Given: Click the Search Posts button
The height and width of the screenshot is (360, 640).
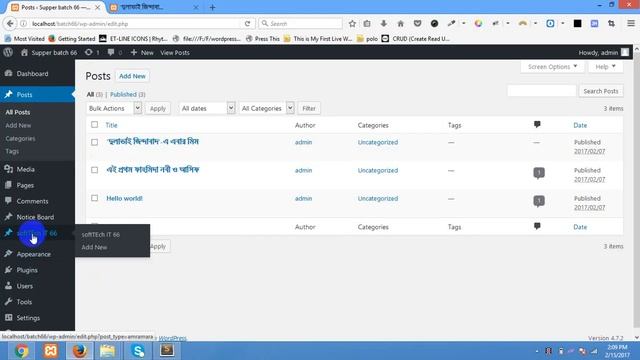Looking at the screenshot, I should pyautogui.click(x=600, y=91).
